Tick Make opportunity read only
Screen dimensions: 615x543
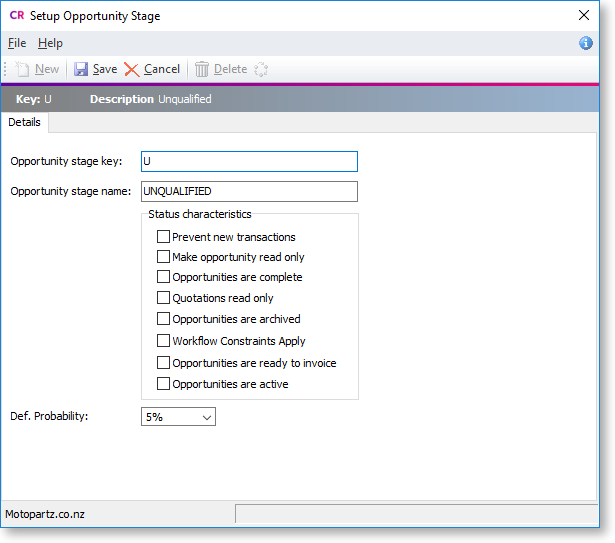click(x=164, y=257)
